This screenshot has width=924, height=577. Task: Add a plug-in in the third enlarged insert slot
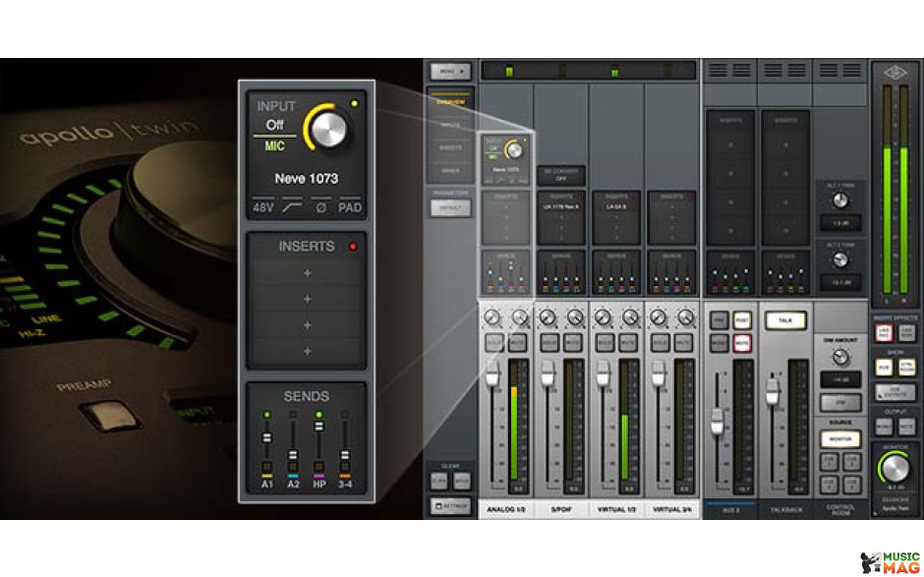pyautogui.click(x=307, y=325)
